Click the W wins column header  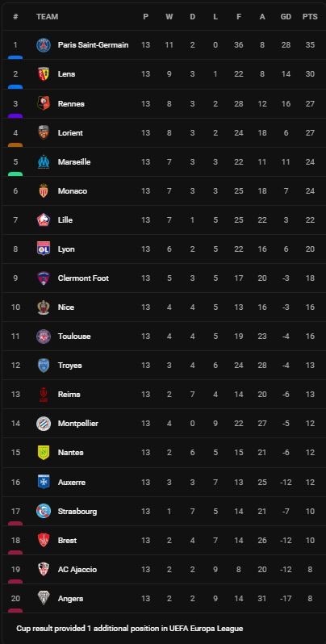pyautogui.click(x=169, y=17)
